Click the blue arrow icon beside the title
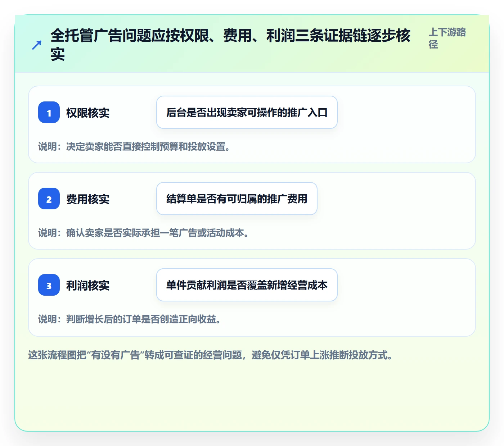Image resolution: width=504 pixels, height=446 pixels. tap(37, 45)
